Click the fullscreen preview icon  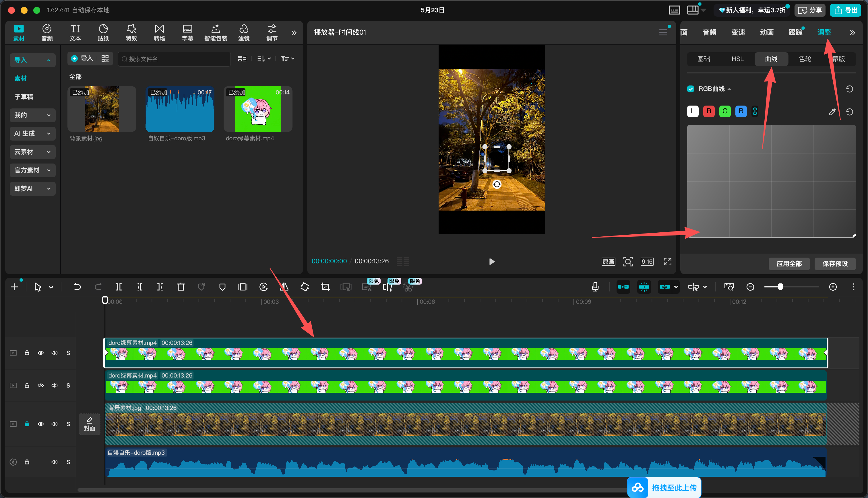(x=668, y=262)
